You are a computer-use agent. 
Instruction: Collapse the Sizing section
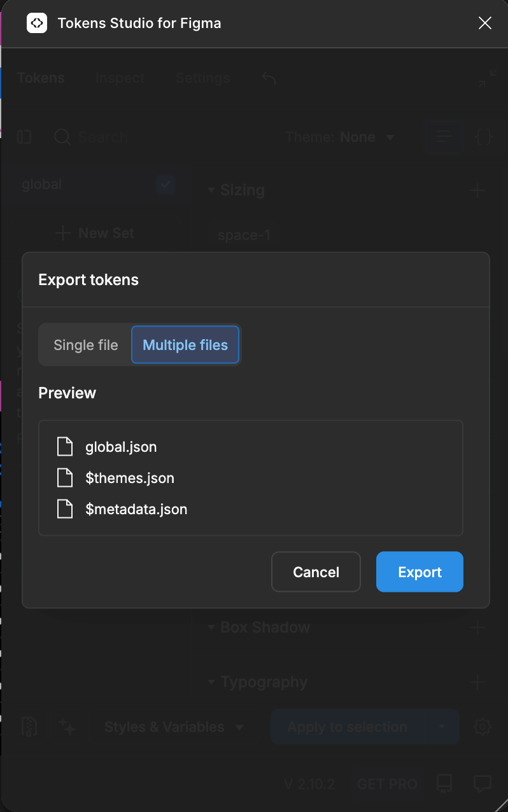[x=212, y=190]
